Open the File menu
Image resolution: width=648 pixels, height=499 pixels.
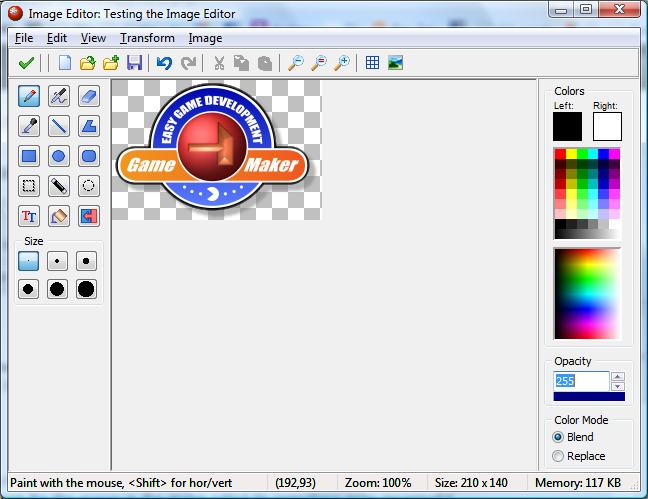tap(24, 38)
